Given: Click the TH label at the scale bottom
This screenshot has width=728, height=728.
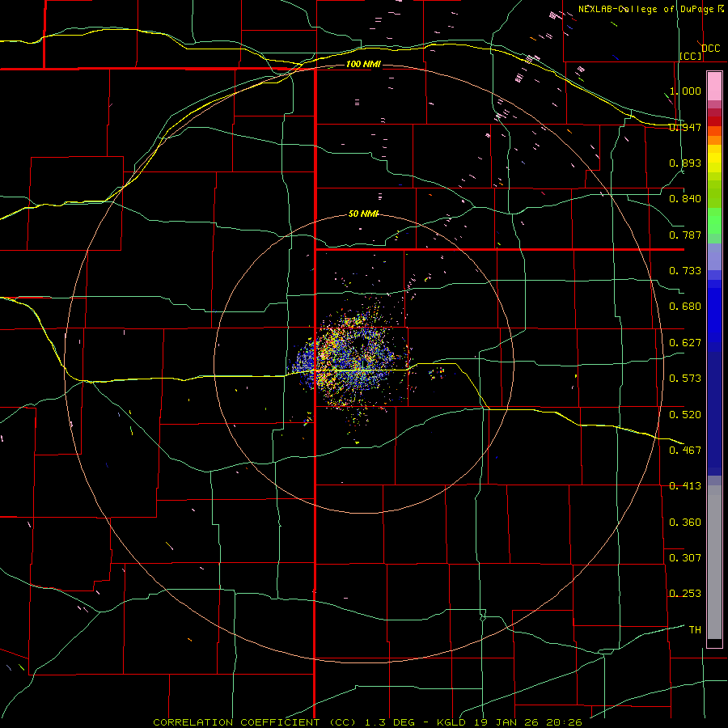Looking at the screenshot, I should pyautogui.click(x=695, y=629).
